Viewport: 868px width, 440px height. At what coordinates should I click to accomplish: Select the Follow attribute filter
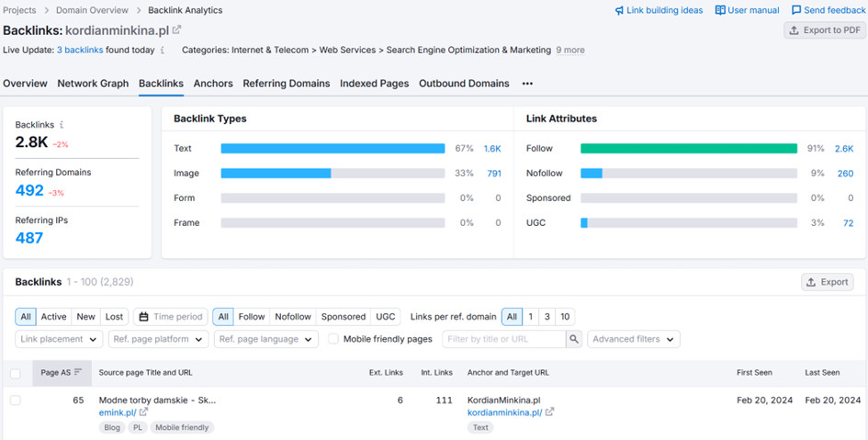[252, 317]
